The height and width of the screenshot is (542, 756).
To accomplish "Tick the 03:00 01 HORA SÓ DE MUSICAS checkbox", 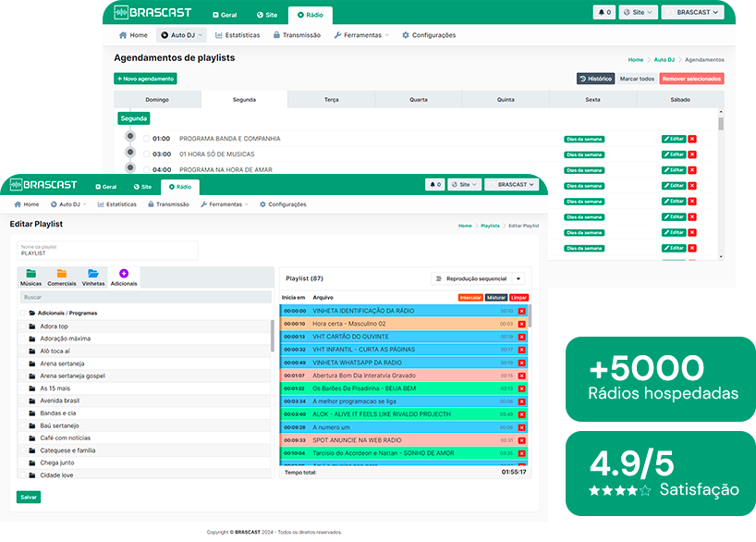I will pyautogui.click(x=147, y=154).
